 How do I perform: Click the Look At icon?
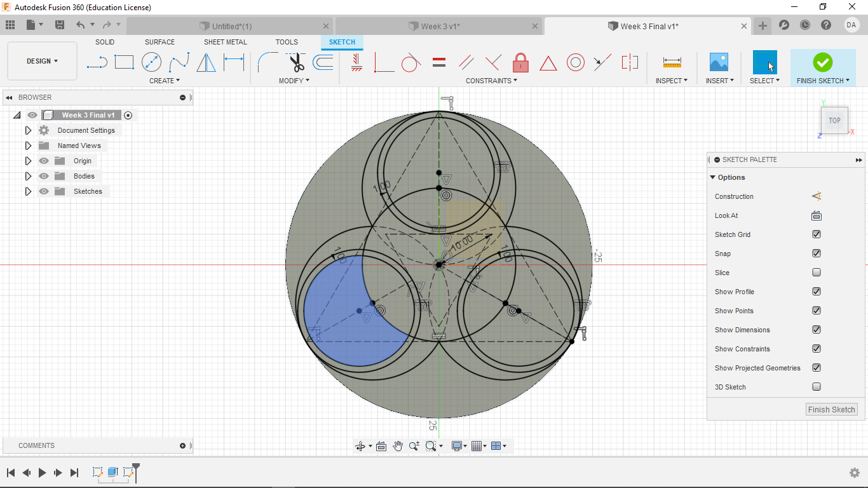point(817,215)
